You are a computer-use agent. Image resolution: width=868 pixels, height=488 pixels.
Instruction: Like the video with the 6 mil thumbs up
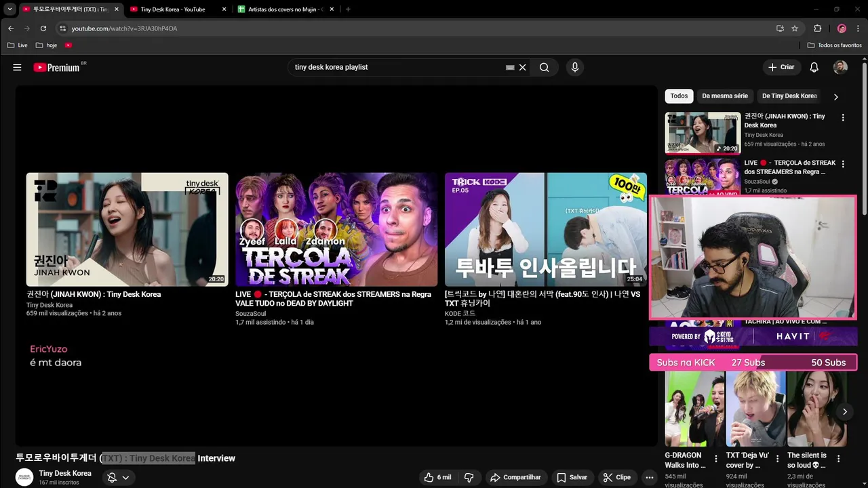437,477
